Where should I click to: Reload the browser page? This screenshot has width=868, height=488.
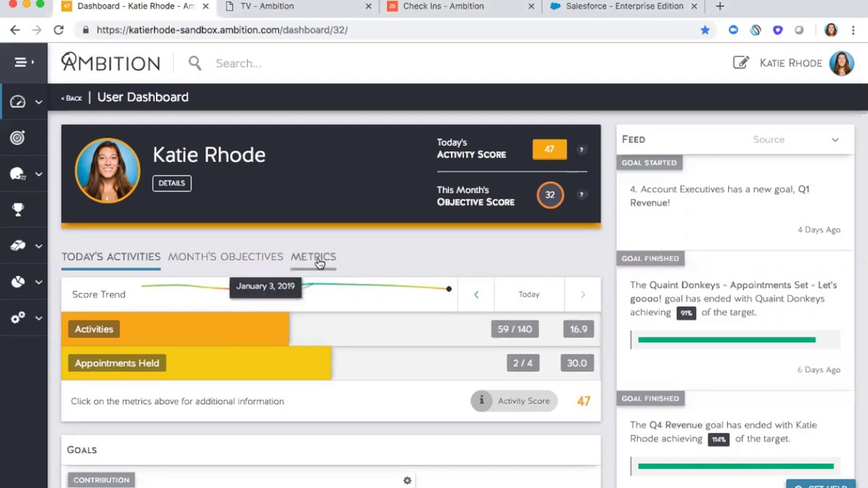pos(58,30)
